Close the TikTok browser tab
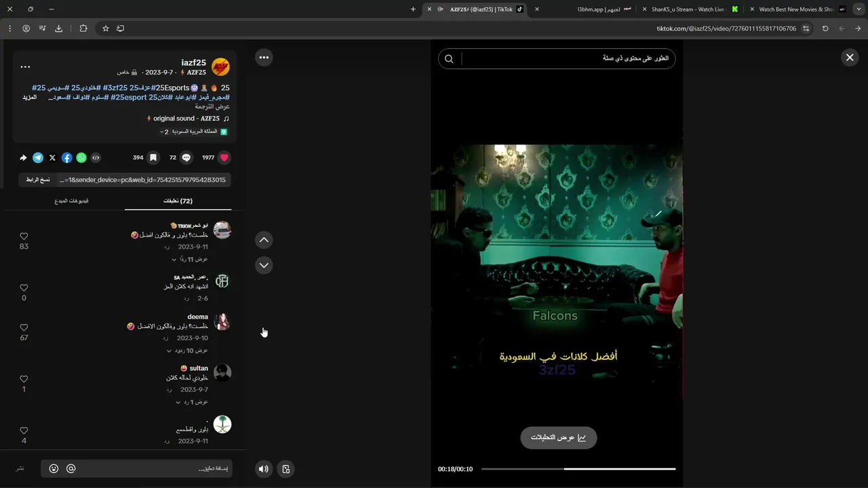 coord(429,9)
